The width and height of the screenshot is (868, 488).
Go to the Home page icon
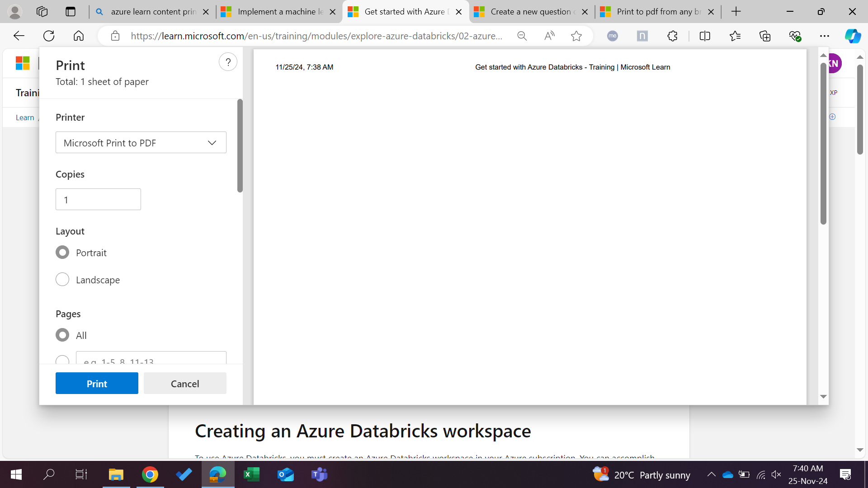[79, 36]
